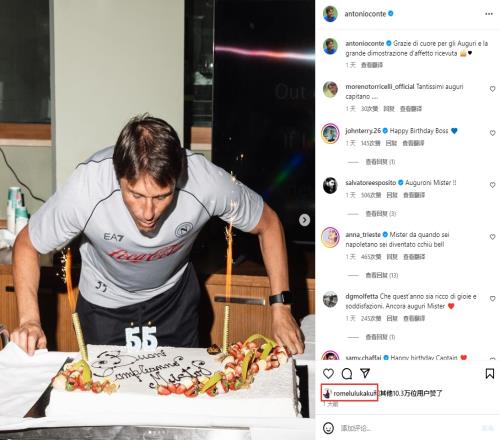Open the three-dots more options menu
Viewport: 500px width, 440px height.
pos(489,14)
